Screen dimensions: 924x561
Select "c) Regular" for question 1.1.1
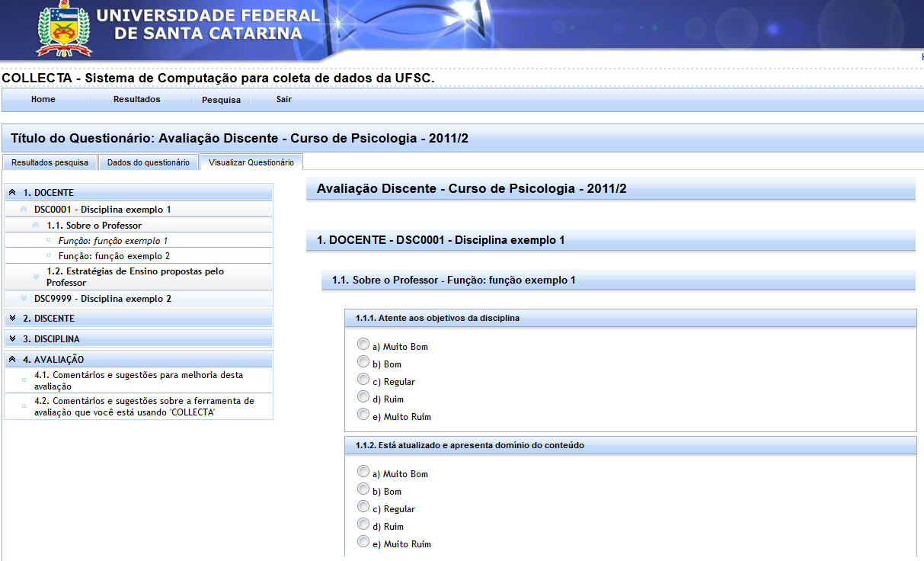363,379
